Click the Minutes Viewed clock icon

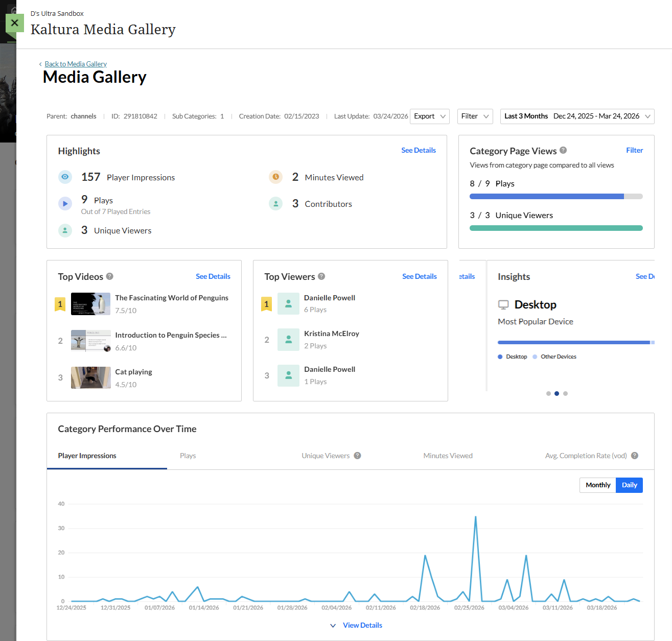pyautogui.click(x=276, y=177)
